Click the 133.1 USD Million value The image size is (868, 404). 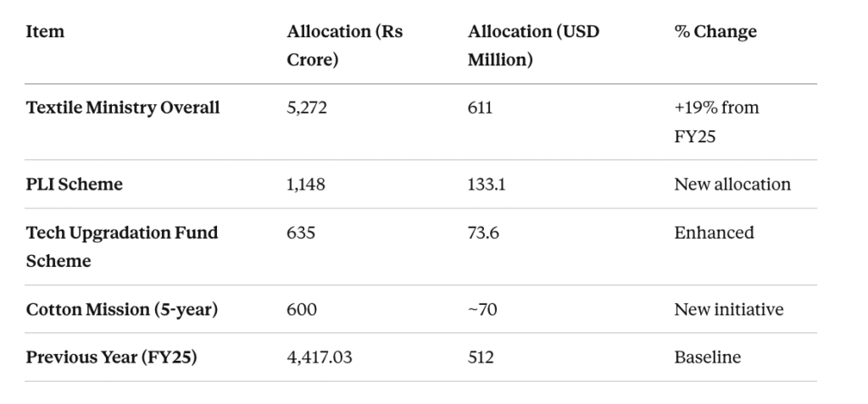(487, 184)
